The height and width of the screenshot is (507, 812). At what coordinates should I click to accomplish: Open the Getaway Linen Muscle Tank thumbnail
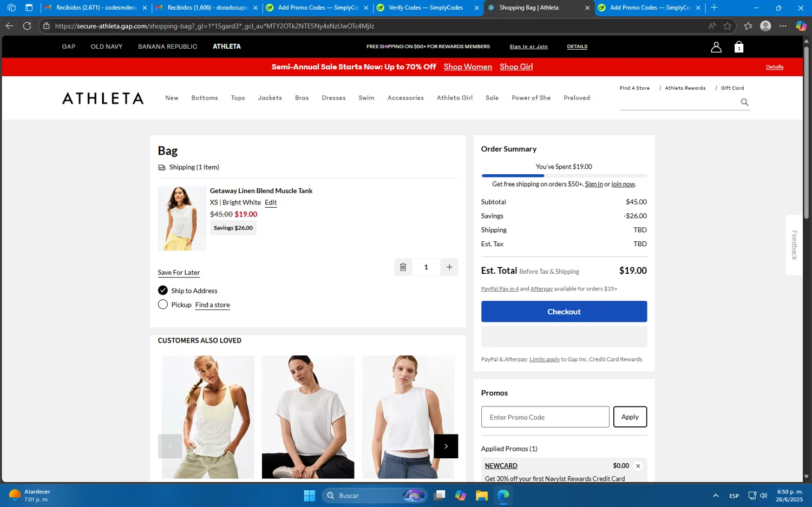pos(182,219)
